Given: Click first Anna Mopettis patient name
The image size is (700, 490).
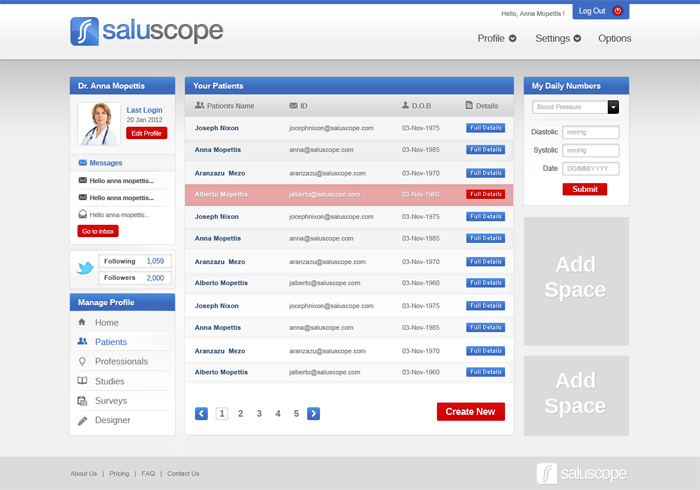Looking at the screenshot, I should [x=218, y=150].
